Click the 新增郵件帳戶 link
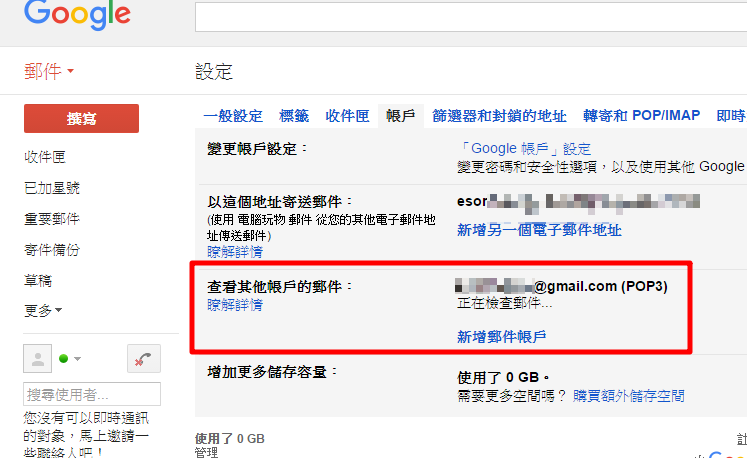The height and width of the screenshot is (458, 747). coord(502,336)
